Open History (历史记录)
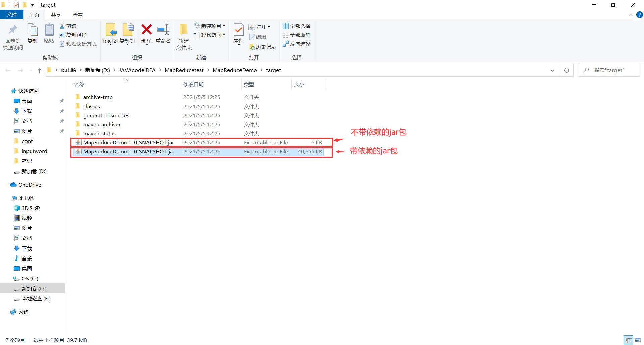The width and height of the screenshot is (644, 345). point(262,47)
